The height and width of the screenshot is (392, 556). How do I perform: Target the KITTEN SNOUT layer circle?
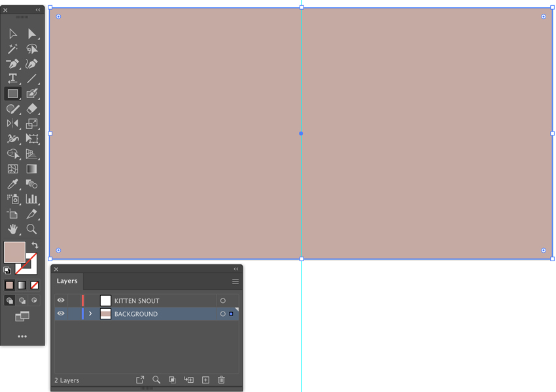(x=222, y=300)
